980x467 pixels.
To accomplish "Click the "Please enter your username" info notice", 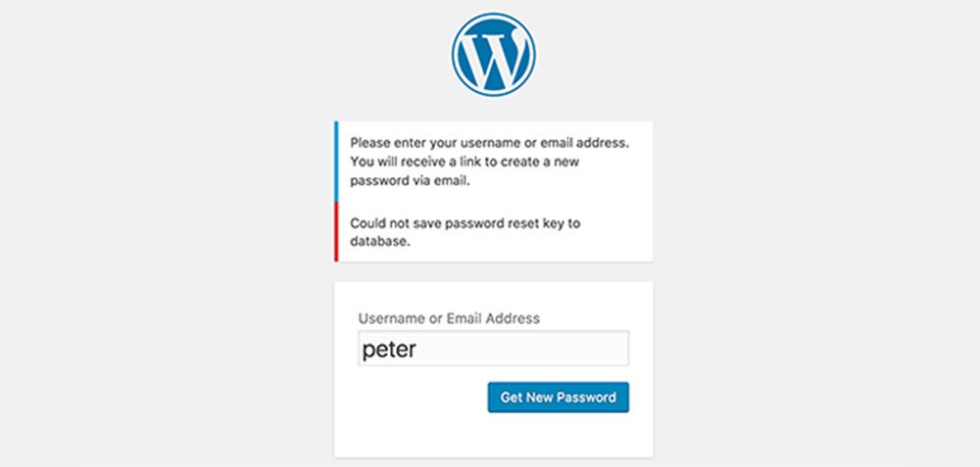I will tap(489, 163).
